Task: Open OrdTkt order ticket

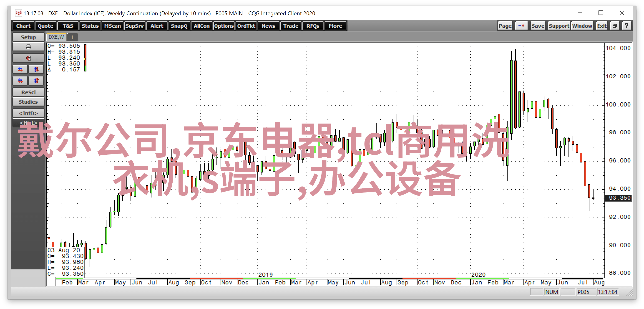Action: point(246,26)
